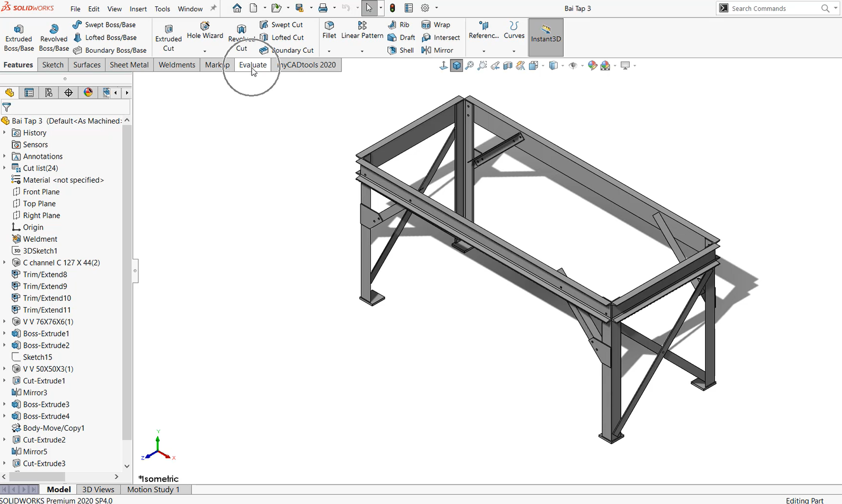Click the feature tree vertical scrollbar
The height and width of the screenshot is (504, 842).
click(127, 282)
